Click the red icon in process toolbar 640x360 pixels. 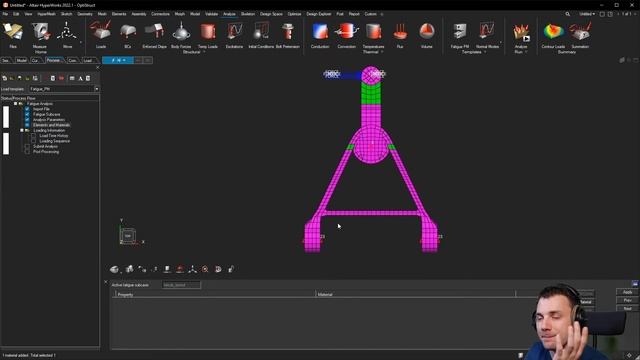pyautogui.click(x=61, y=78)
